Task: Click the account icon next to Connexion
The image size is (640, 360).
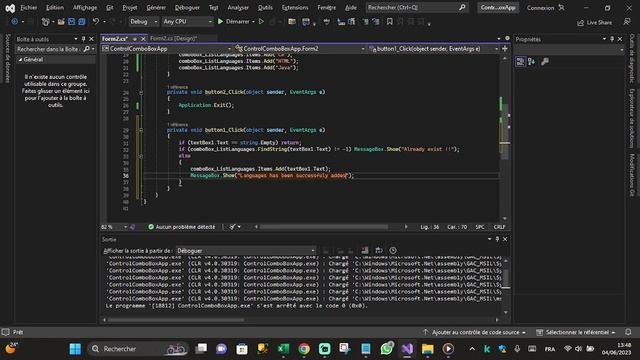Action: (x=562, y=8)
